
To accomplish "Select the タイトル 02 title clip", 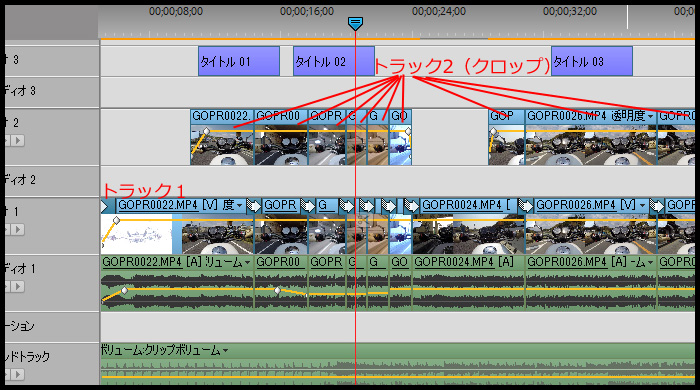I will click(x=333, y=61).
